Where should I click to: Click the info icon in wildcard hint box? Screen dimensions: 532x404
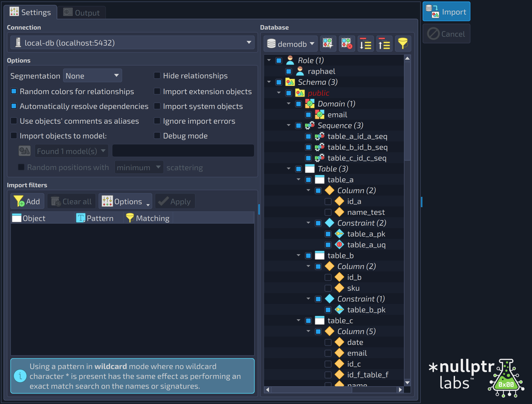[x=20, y=376]
